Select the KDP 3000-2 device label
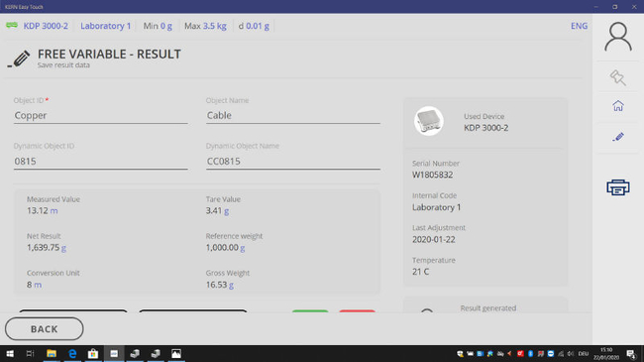Viewport: 644px width, 362px height. pos(46,26)
